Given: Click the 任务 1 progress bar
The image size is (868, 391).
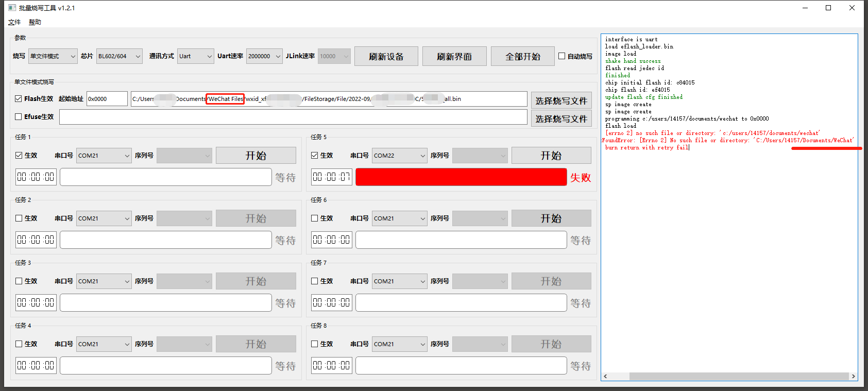Looking at the screenshot, I should pyautogui.click(x=166, y=177).
